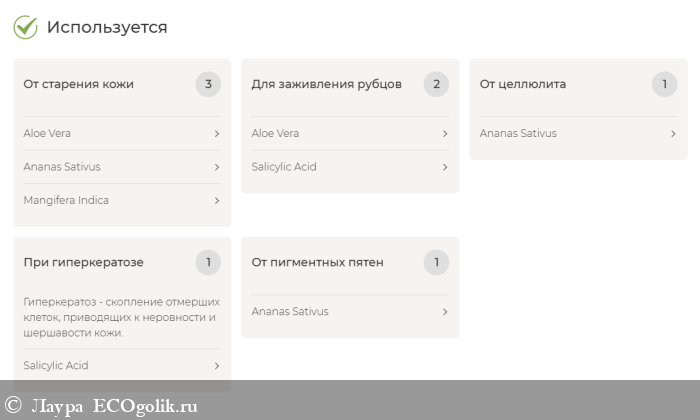Click the От пигментных пятен card heading
Image resolution: width=700 pixels, height=420 pixels.
(x=317, y=263)
